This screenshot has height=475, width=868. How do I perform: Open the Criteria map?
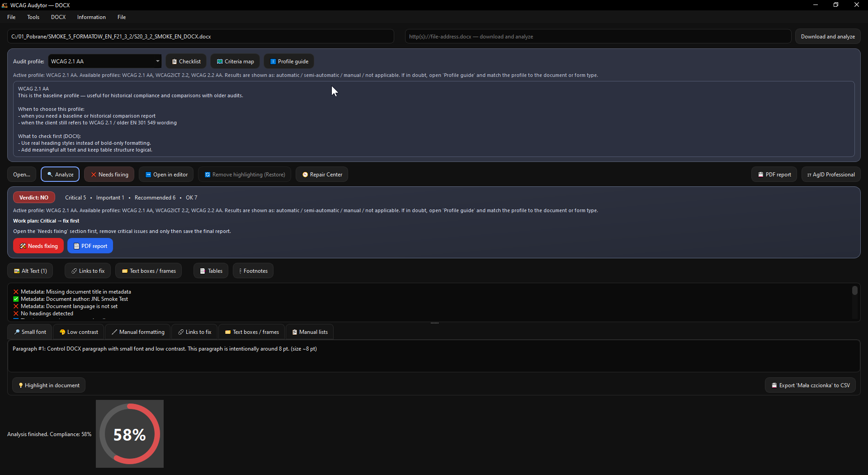coord(235,62)
